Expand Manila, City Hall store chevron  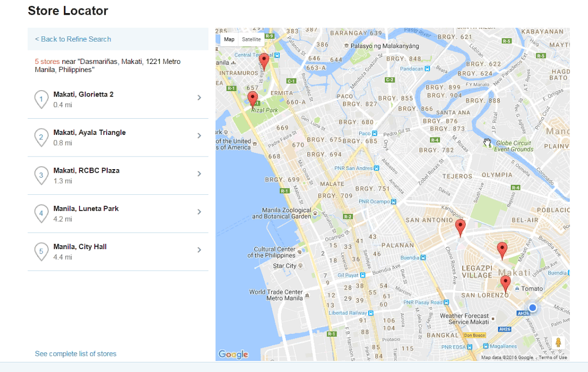199,250
